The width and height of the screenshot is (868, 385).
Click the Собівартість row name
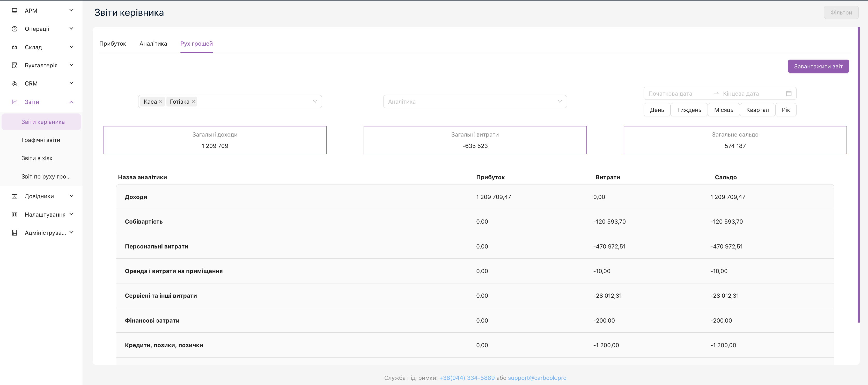pyautogui.click(x=144, y=222)
